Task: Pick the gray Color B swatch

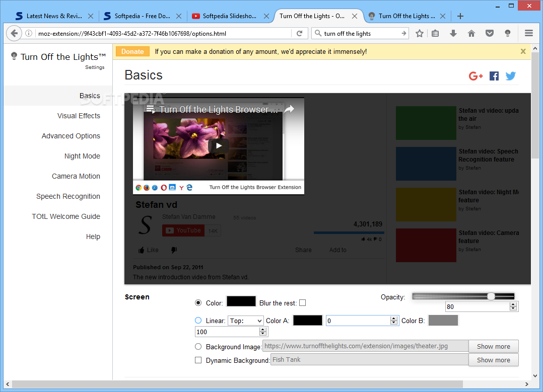Action: pos(443,321)
